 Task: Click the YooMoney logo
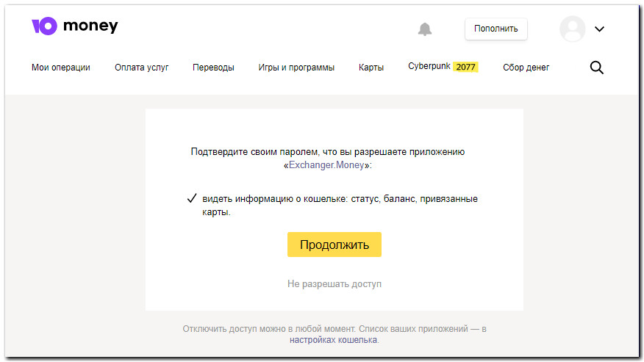[75, 26]
